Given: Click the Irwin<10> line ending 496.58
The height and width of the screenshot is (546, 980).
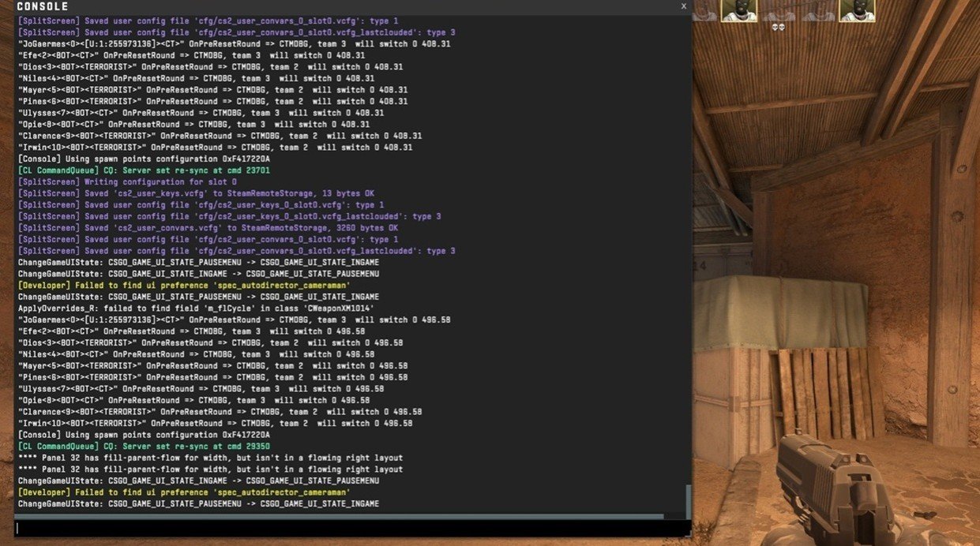Looking at the screenshot, I should click(x=215, y=423).
